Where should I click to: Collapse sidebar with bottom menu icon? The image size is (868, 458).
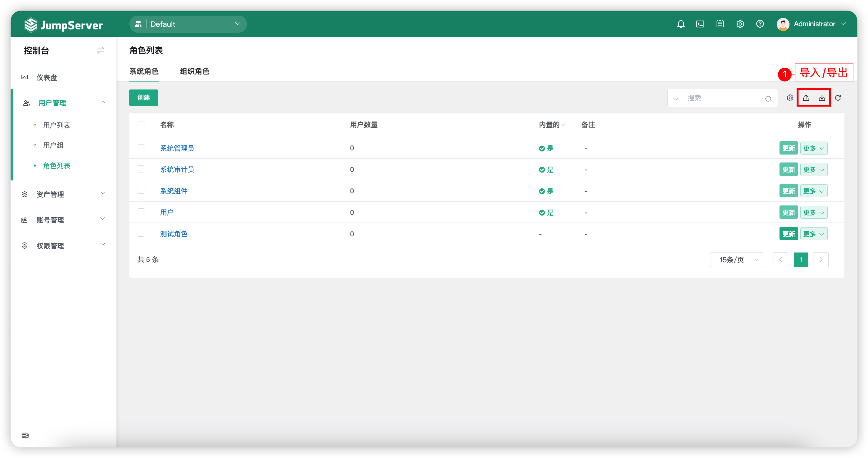click(25, 435)
